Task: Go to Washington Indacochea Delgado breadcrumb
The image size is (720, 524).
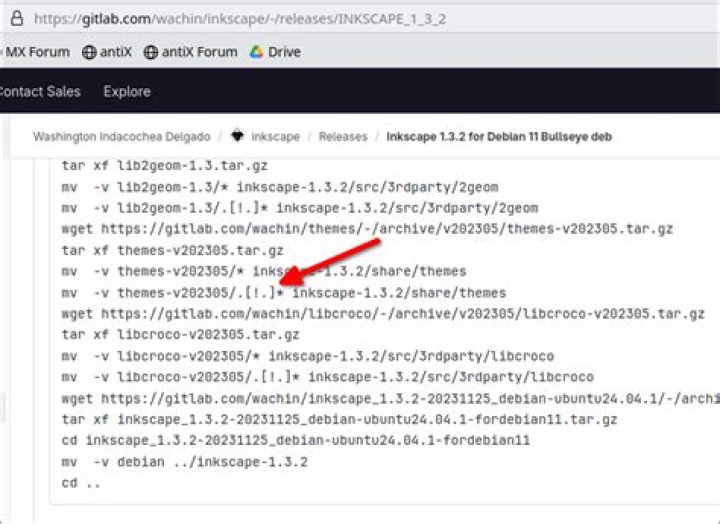Action: (x=122, y=137)
